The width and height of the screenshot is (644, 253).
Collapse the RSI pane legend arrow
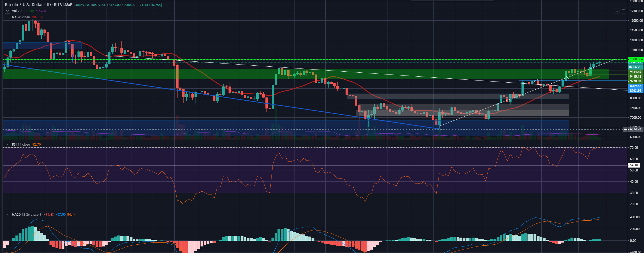point(8,144)
